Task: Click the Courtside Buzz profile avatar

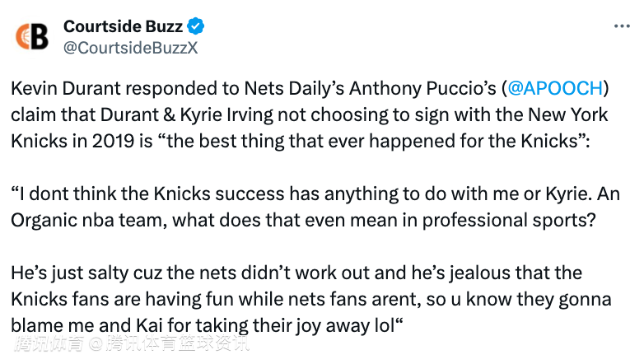Action: coord(33,37)
